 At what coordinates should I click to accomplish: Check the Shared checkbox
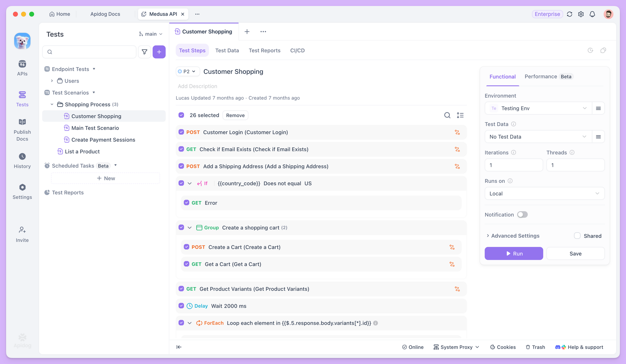tap(577, 236)
